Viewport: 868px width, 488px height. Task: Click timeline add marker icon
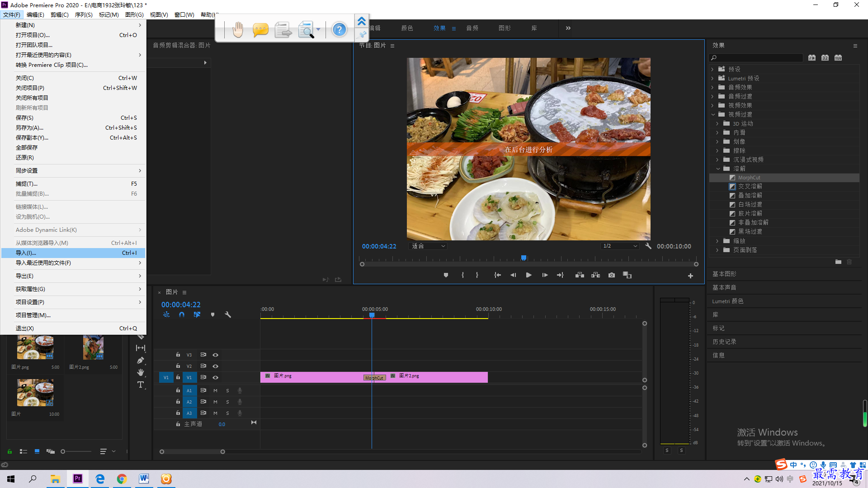pyautogui.click(x=212, y=314)
